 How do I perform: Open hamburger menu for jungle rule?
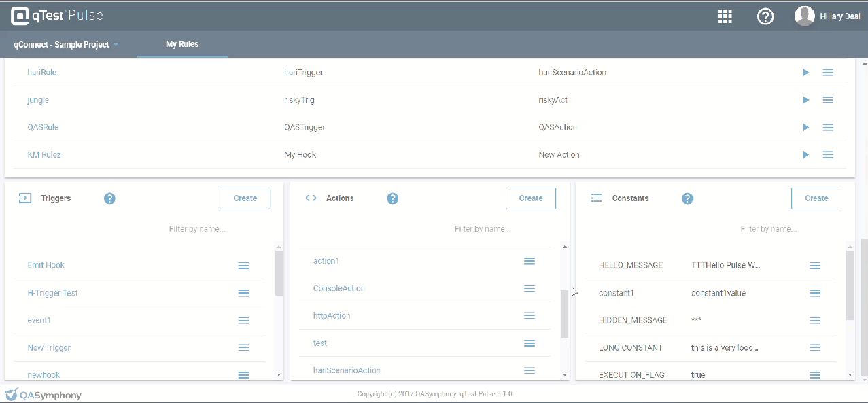(x=828, y=100)
